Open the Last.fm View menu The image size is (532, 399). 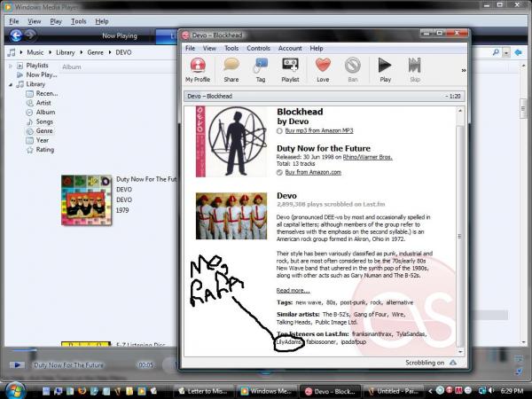pyautogui.click(x=209, y=48)
